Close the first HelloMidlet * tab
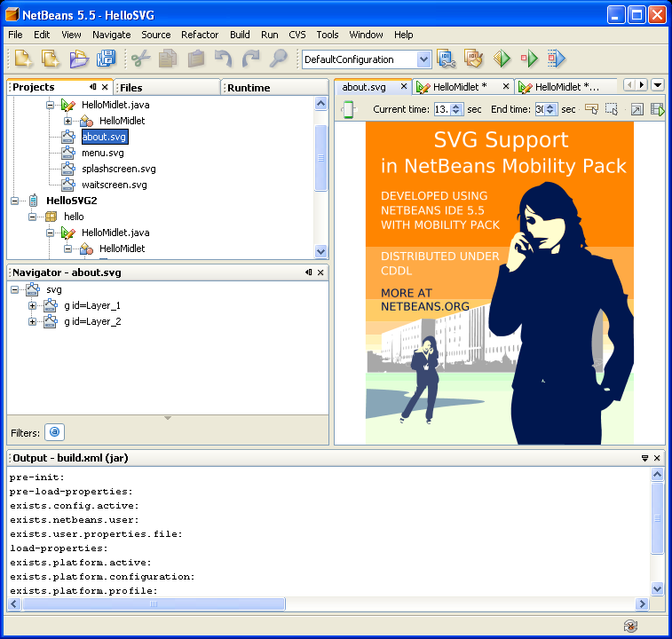Screen dimensions: 672x639 click(x=506, y=87)
